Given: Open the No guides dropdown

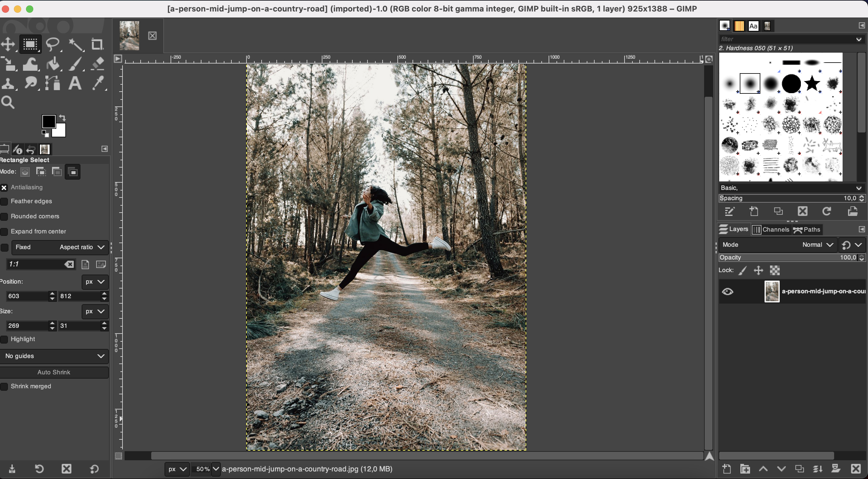Looking at the screenshot, I should (x=54, y=356).
